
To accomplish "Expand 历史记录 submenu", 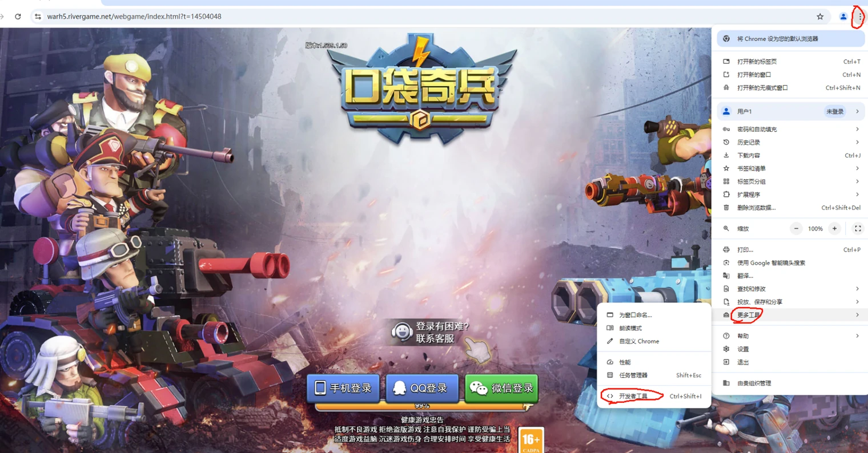I will (x=791, y=142).
